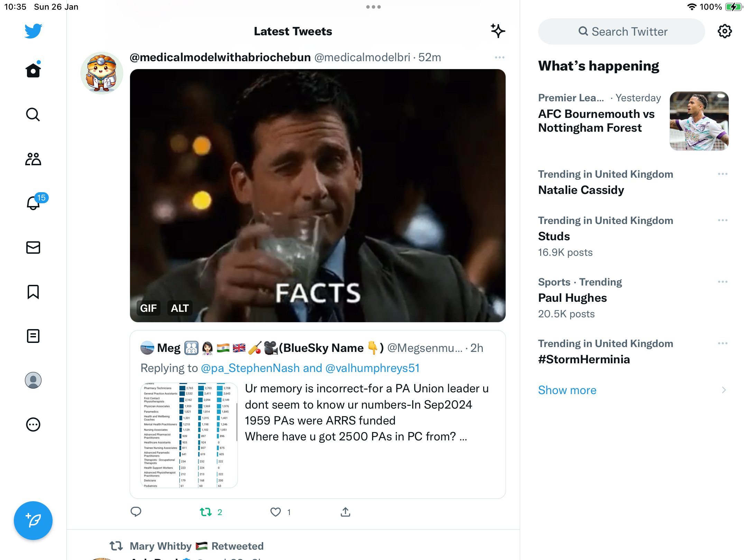Open Communities people icon in sidebar
This screenshot has height=560, width=747.
point(33,159)
